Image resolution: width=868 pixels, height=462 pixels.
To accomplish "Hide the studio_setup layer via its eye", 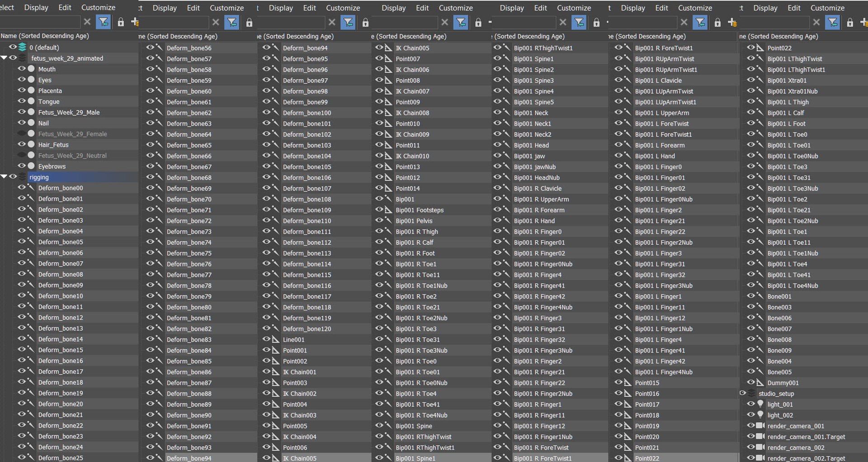I will pyautogui.click(x=742, y=393).
